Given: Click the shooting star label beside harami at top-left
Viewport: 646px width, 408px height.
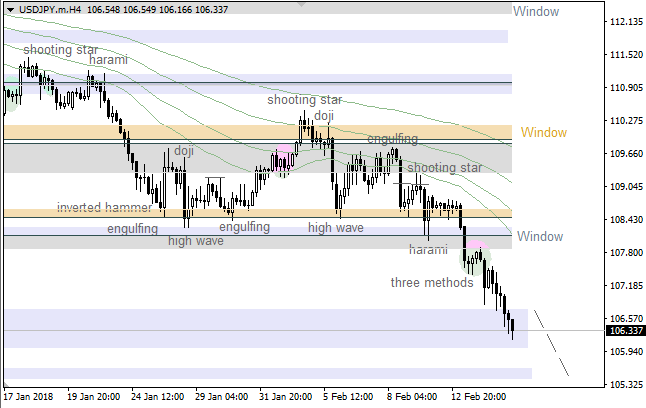Looking at the screenshot, I should pyautogui.click(x=60, y=48).
